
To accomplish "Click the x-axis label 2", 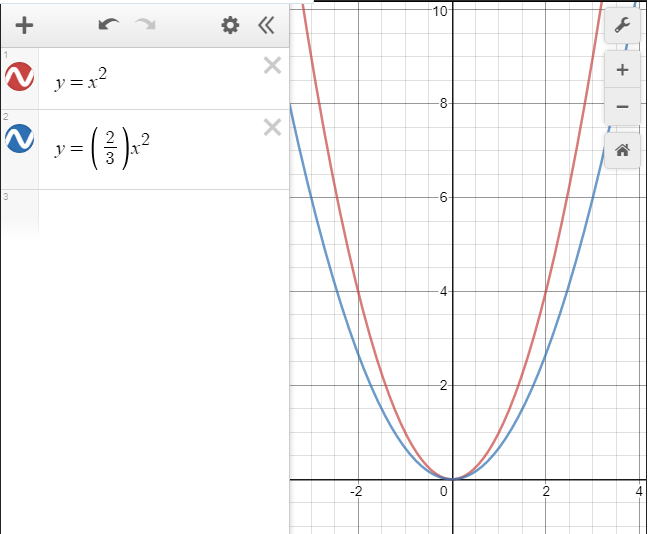I will (x=546, y=491).
